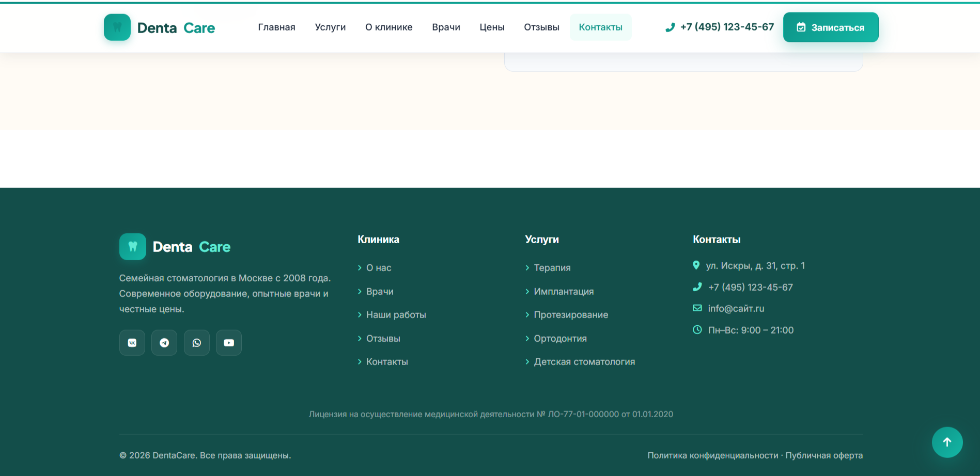The width and height of the screenshot is (980, 476).
Task: Click chevron beside О нас link
Action: pyautogui.click(x=360, y=268)
